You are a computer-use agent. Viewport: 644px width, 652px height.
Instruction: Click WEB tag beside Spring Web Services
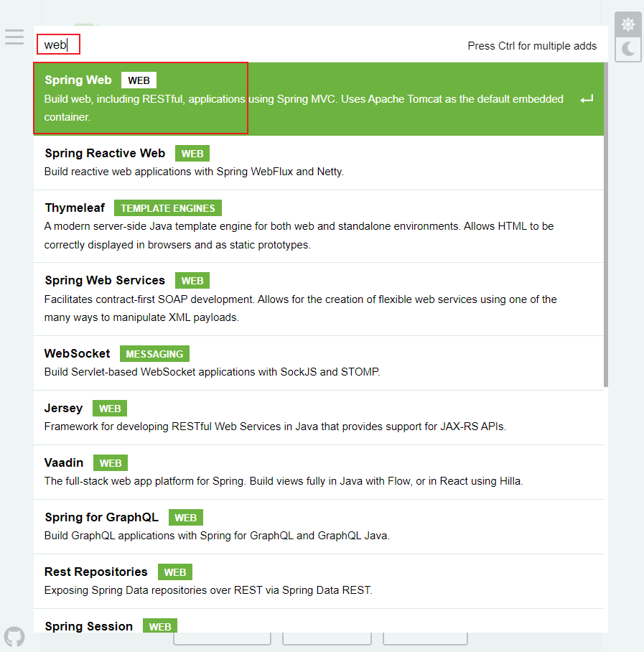click(x=192, y=281)
